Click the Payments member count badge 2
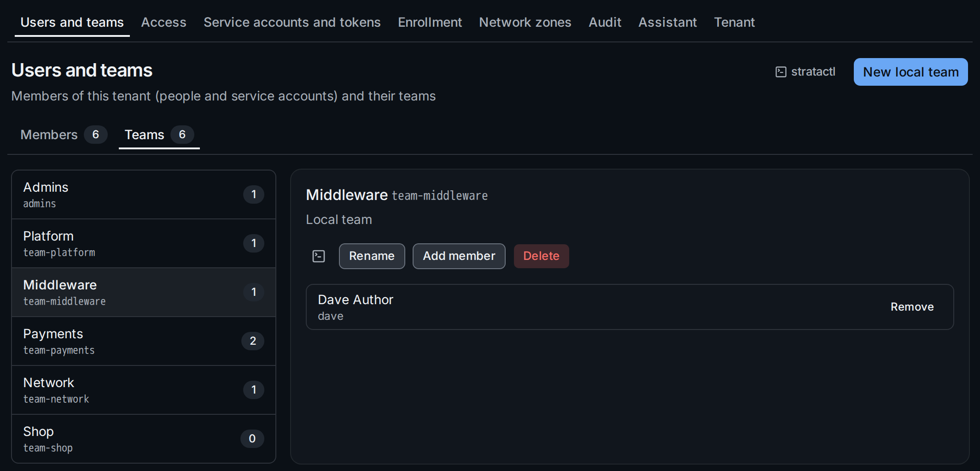Viewport: 980px width, 471px height. tap(253, 341)
